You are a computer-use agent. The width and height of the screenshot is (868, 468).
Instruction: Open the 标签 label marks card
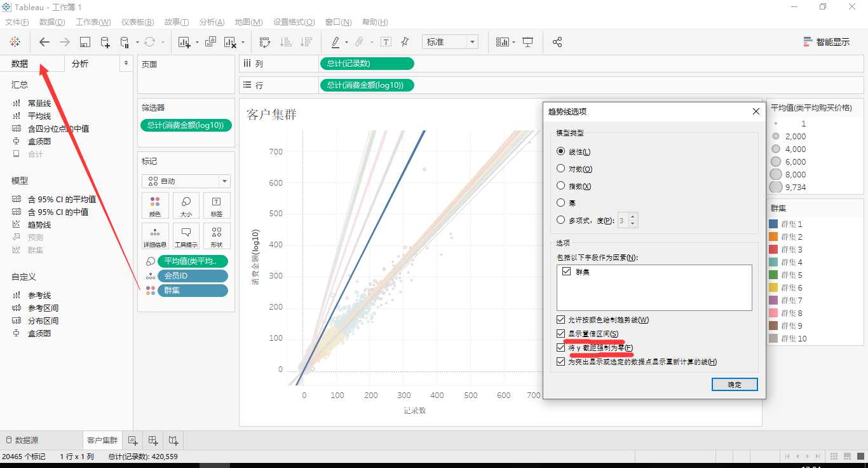point(217,206)
